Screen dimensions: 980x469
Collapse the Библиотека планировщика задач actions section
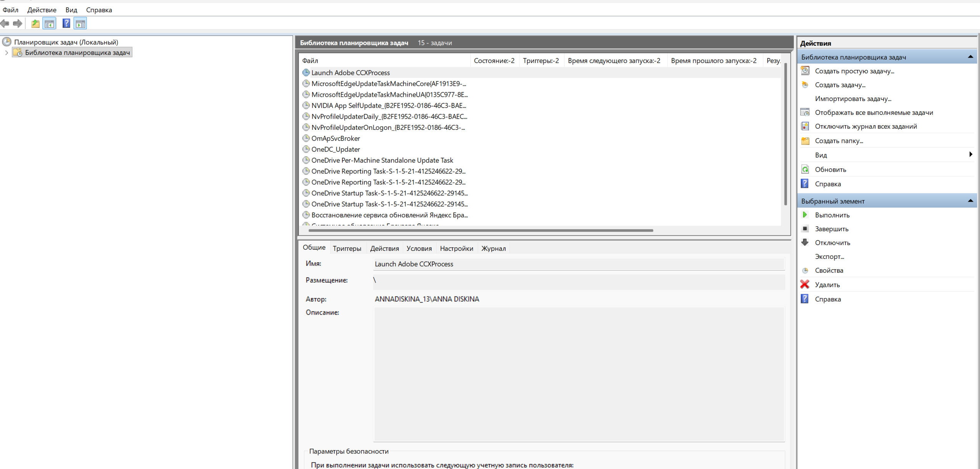970,57
